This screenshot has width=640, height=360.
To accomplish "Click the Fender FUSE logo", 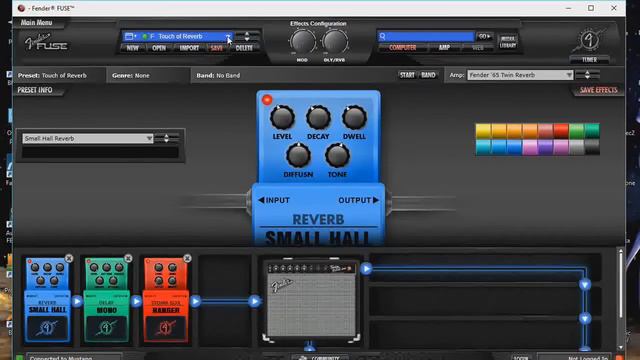I will pyautogui.click(x=46, y=42).
